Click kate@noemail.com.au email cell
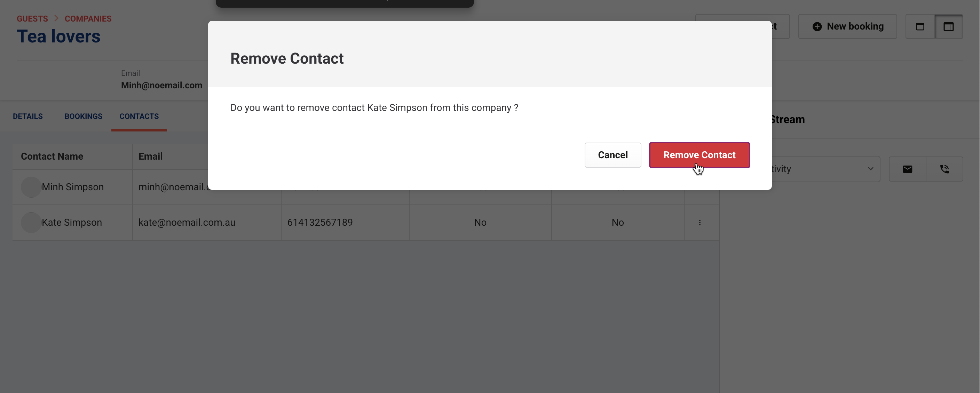This screenshot has width=980, height=393. tap(187, 223)
